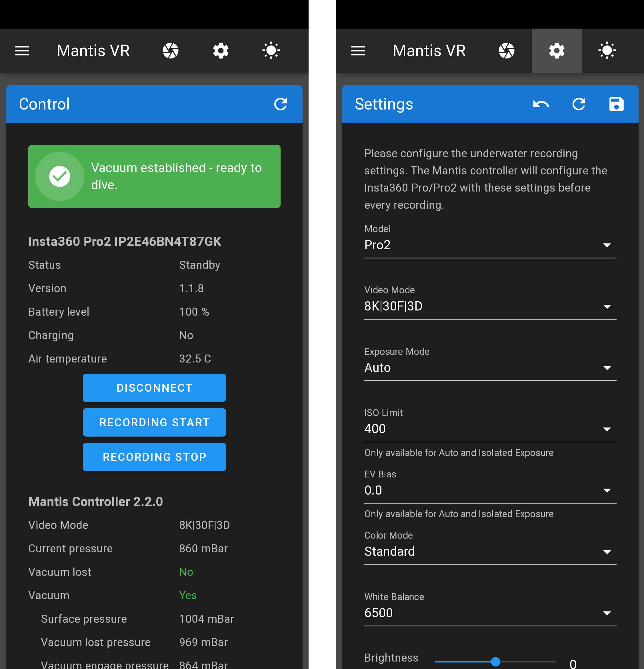Open hamburger menu in right Settings screen
644x669 pixels.
tap(358, 51)
